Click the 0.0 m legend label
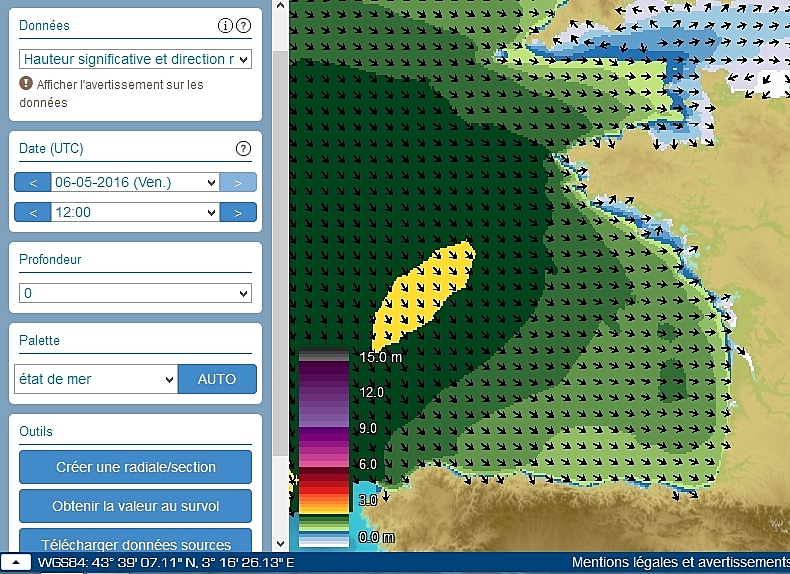This screenshot has height=574, width=790. (x=376, y=537)
